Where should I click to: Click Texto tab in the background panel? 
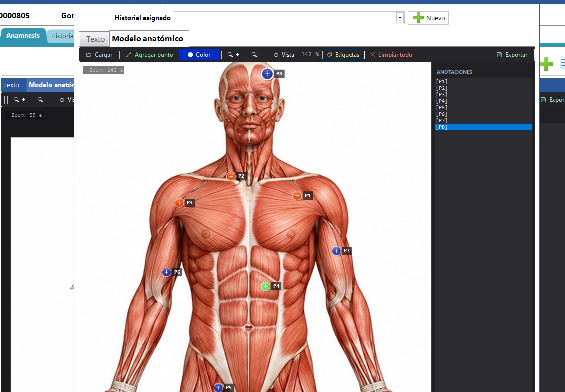point(11,85)
